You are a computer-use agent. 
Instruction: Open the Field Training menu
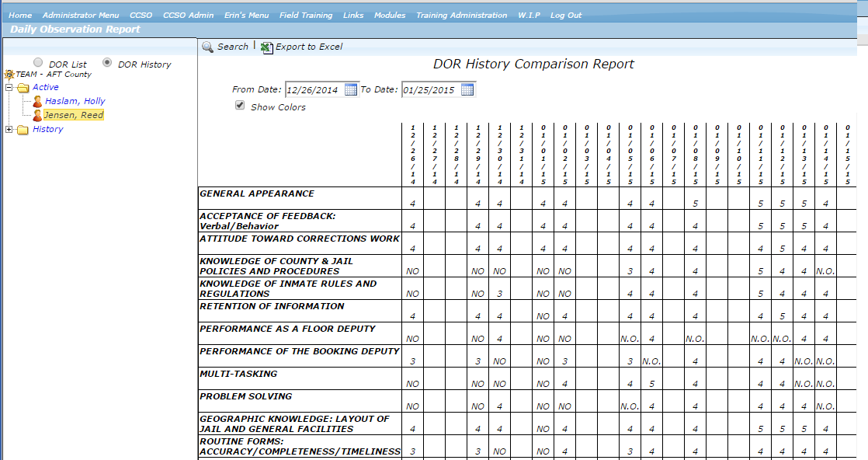click(306, 16)
